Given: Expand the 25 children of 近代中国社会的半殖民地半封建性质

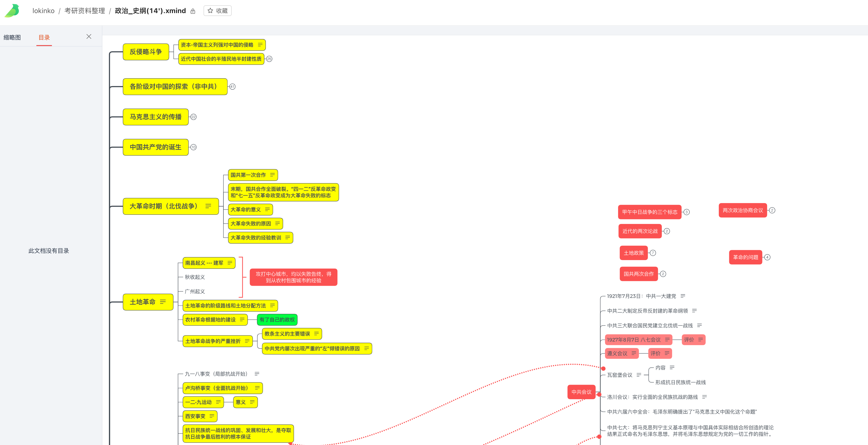Looking at the screenshot, I should click(269, 59).
